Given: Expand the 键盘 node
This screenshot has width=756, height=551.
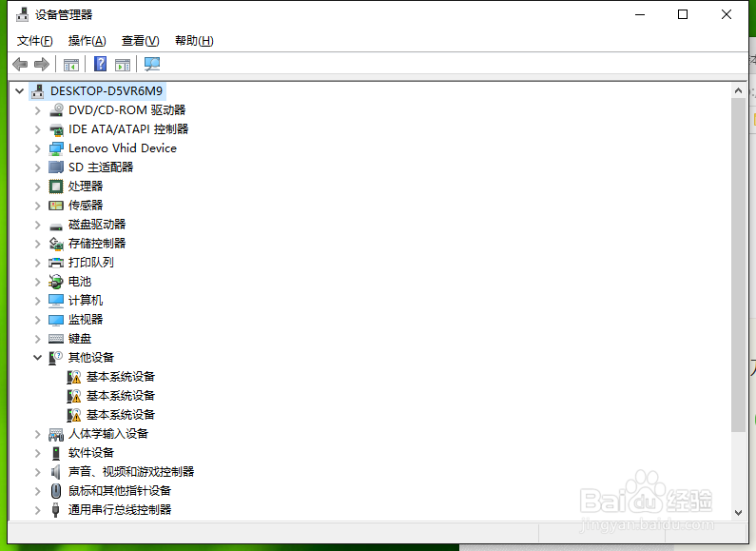Looking at the screenshot, I should coord(38,339).
